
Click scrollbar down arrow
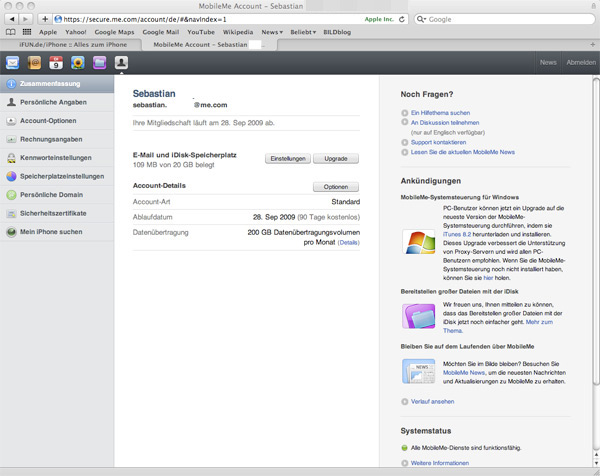[x=596, y=463]
